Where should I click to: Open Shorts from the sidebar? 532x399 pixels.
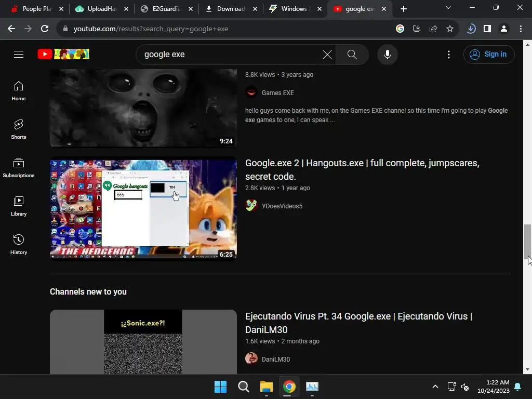[19, 129]
